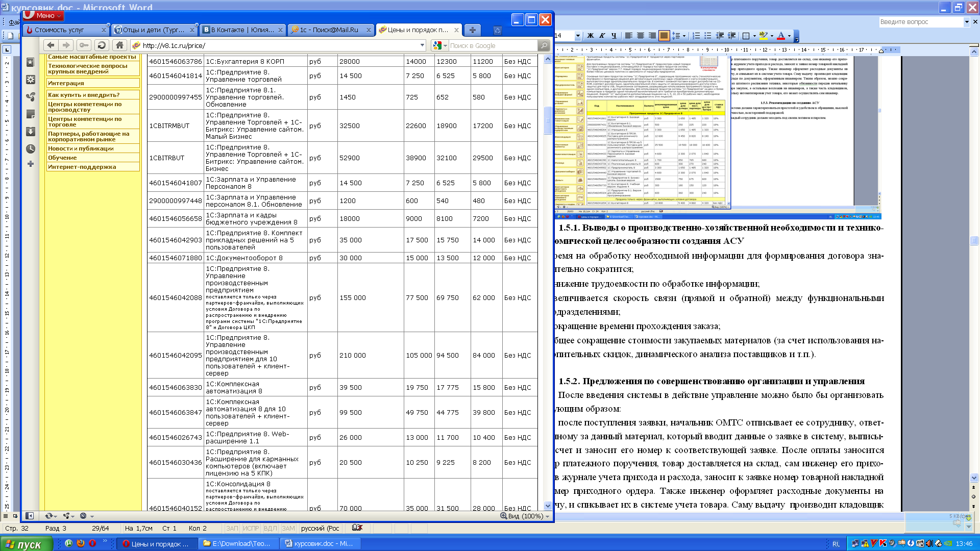Switch to Стоимость услуг tab
This screenshot has width=980, height=551.
click(x=66, y=30)
